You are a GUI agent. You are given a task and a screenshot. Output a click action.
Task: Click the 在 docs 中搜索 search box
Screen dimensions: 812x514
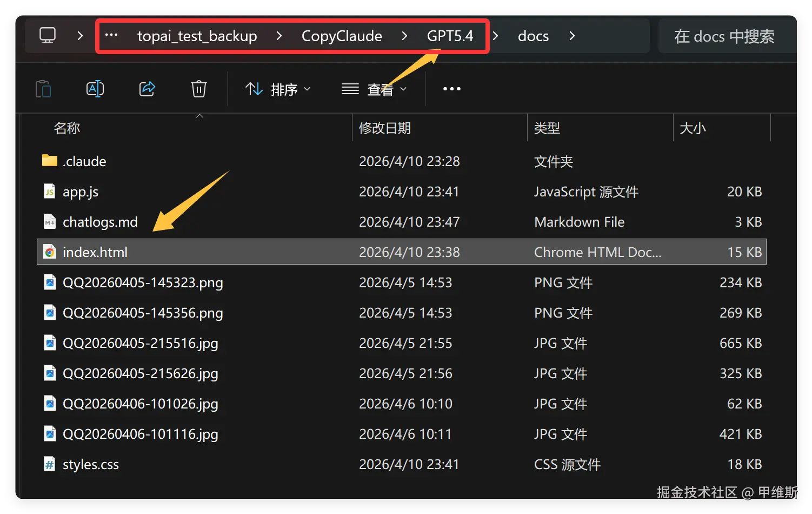724,36
